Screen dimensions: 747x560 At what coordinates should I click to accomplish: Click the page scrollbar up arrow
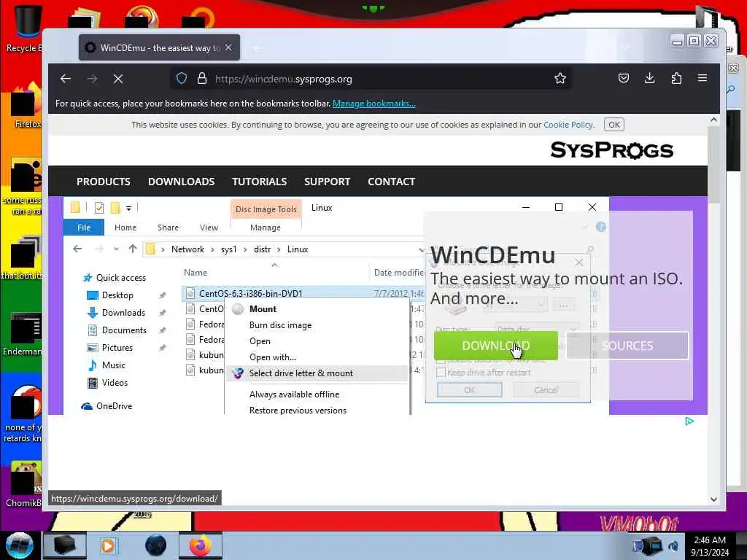[x=713, y=120]
